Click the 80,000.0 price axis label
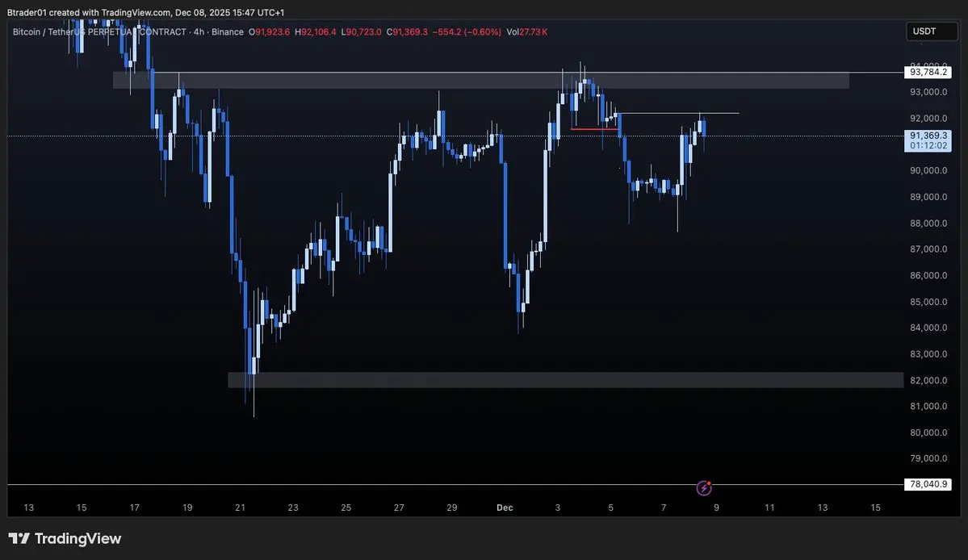The image size is (968, 560). pyautogui.click(x=928, y=433)
